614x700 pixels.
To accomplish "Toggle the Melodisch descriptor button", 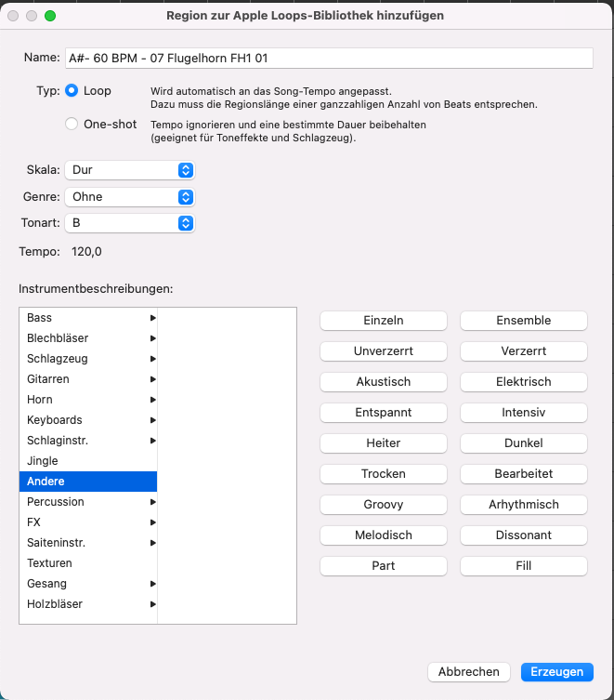I will (x=384, y=535).
